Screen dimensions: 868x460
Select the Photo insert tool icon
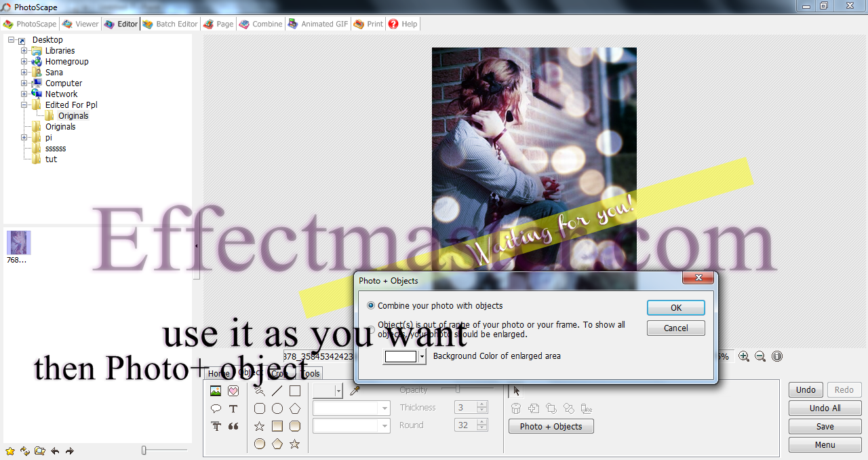click(216, 391)
